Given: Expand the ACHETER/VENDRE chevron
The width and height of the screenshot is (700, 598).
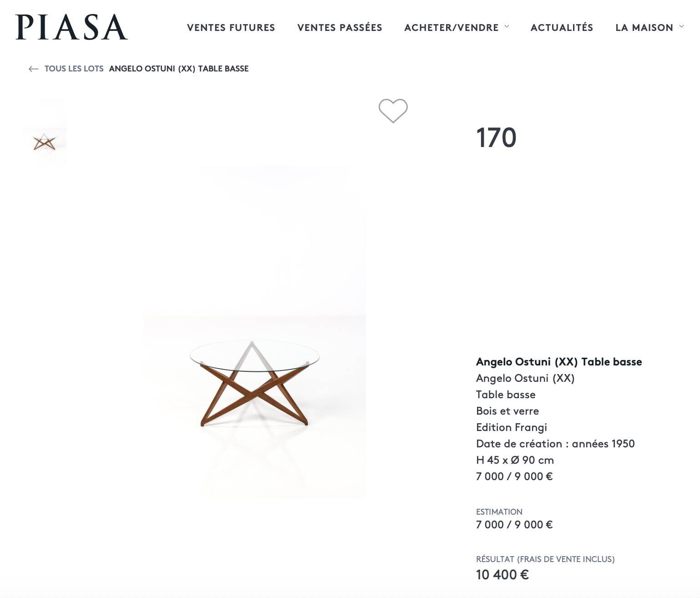Looking at the screenshot, I should 507,27.
